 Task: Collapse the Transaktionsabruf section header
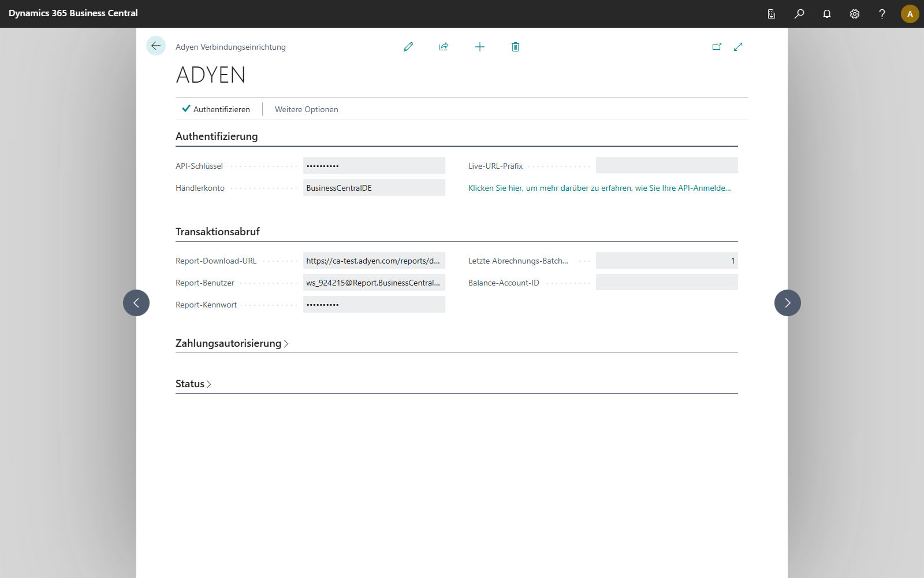tap(218, 232)
